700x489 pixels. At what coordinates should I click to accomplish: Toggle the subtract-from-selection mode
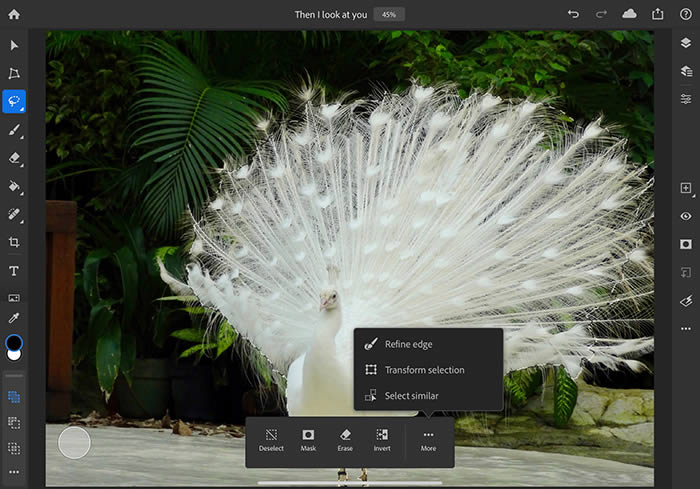tap(14, 423)
